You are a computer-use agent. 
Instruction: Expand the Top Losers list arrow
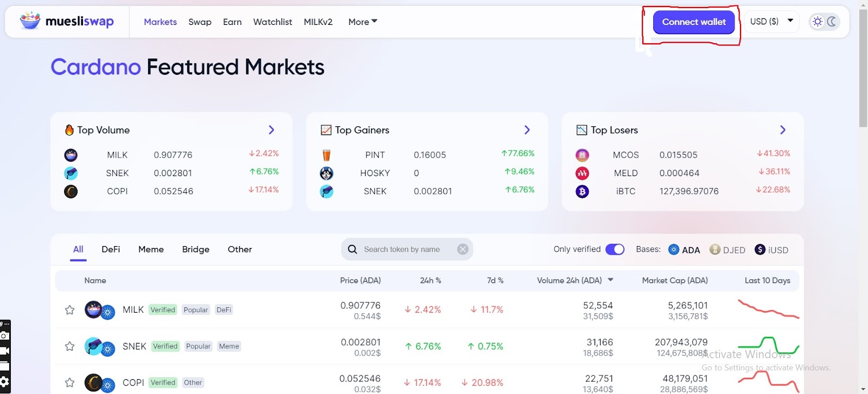tap(782, 130)
